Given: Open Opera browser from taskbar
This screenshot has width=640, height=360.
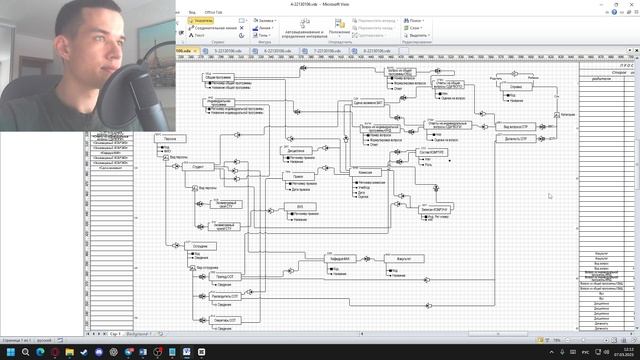Looking at the screenshot, I should click(x=55, y=352).
